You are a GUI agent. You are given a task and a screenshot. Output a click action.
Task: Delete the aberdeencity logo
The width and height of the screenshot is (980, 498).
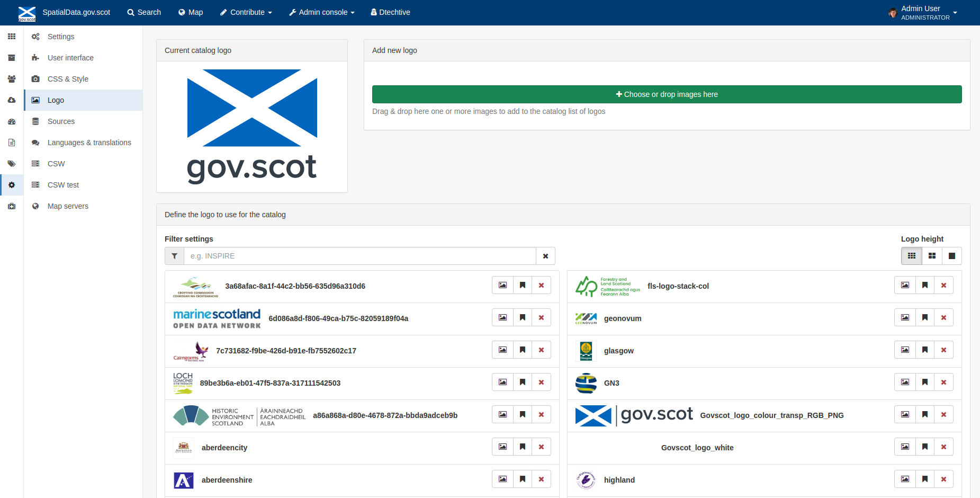(541, 447)
